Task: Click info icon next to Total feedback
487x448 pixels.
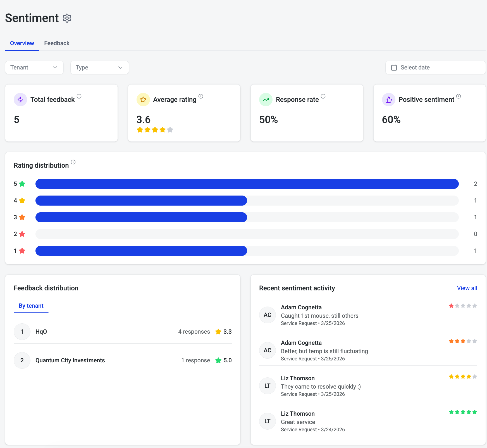Action: click(79, 96)
